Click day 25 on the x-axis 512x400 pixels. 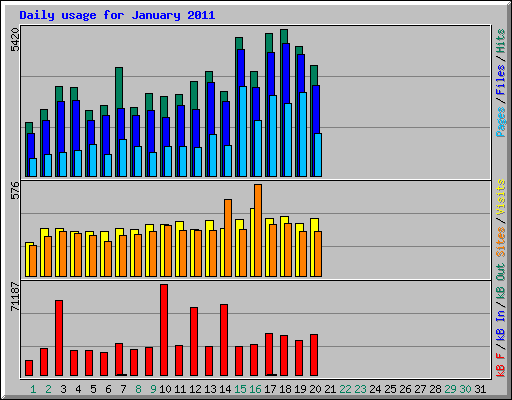[x=390, y=389]
